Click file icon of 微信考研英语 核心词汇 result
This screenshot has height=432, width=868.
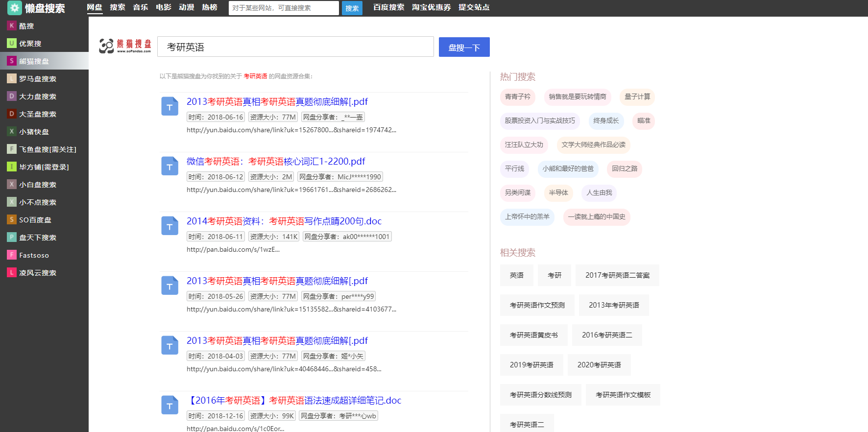point(170,166)
